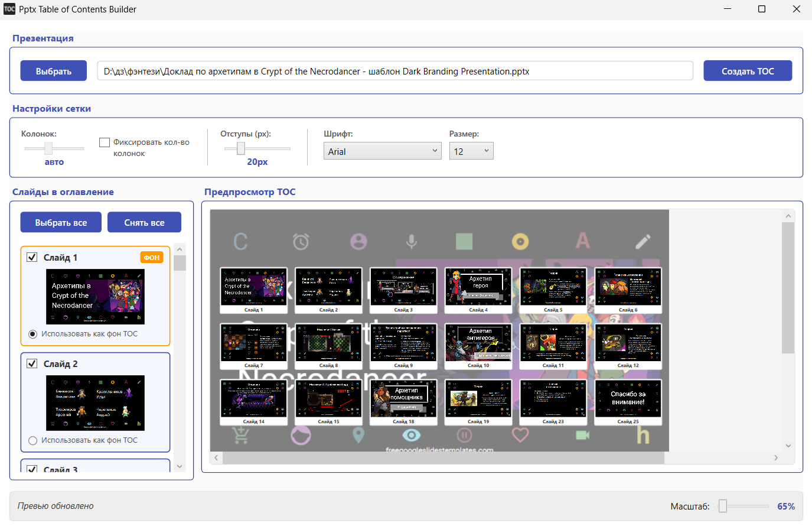This screenshot has width=812, height=529.
Task: Click the Предпросмотр ТОС heading
Action: click(250, 192)
